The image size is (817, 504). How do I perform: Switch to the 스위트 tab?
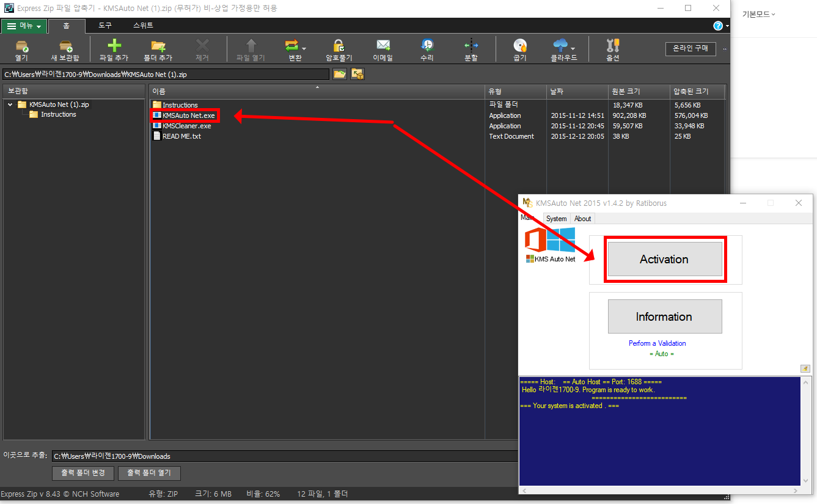pos(143,26)
